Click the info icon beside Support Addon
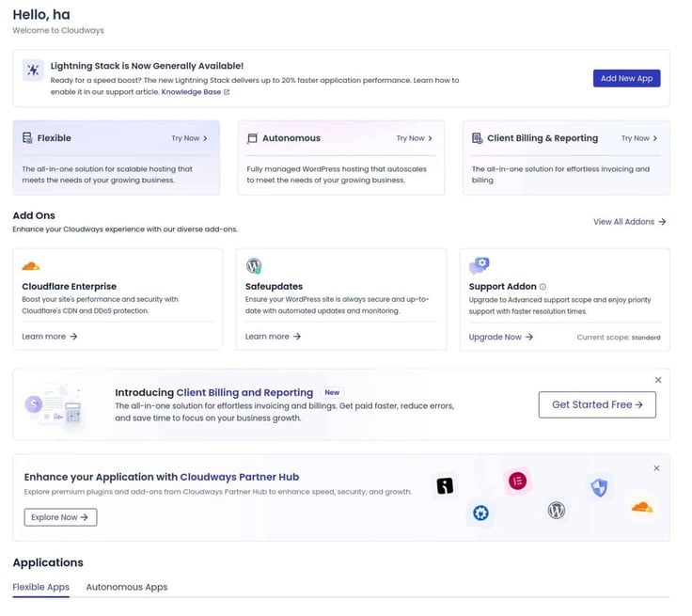The height and width of the screenshot is (616, 692). (543, 287)
